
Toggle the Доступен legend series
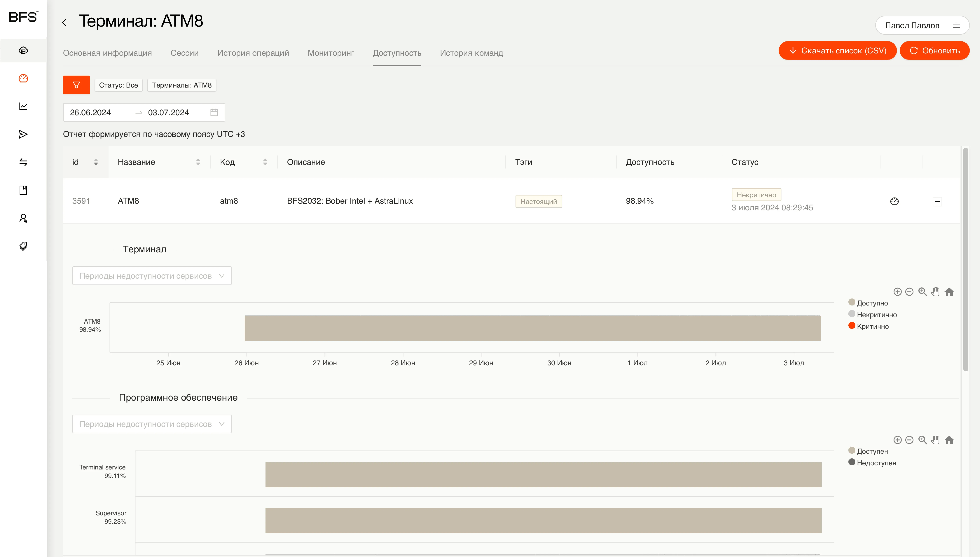tap(868, 451)
